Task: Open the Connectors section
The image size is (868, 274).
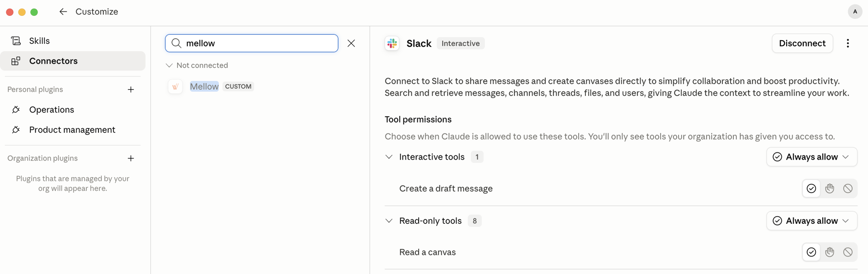Action: coord(73,61)
